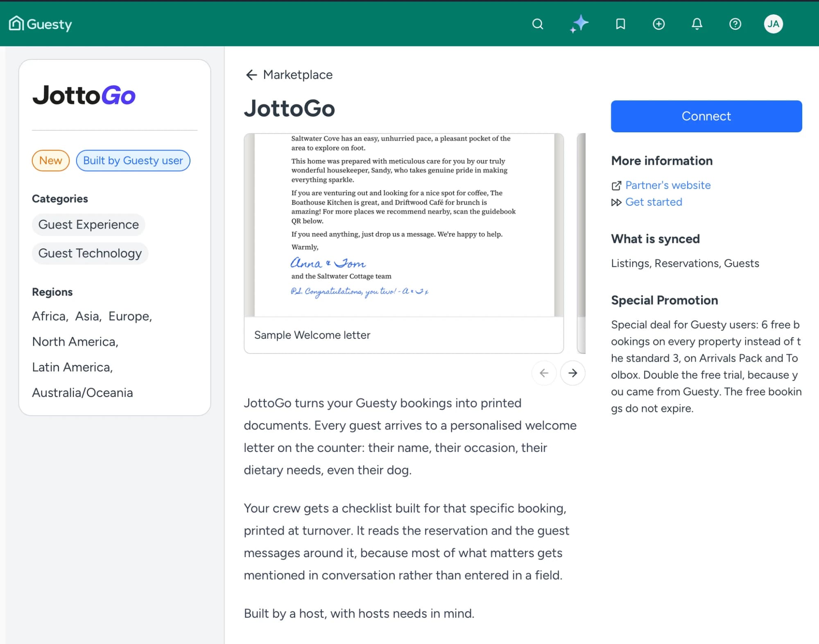Viewport: 819px width, 644px height.
Task: Click the Guesty home logo
Action: 40,24
